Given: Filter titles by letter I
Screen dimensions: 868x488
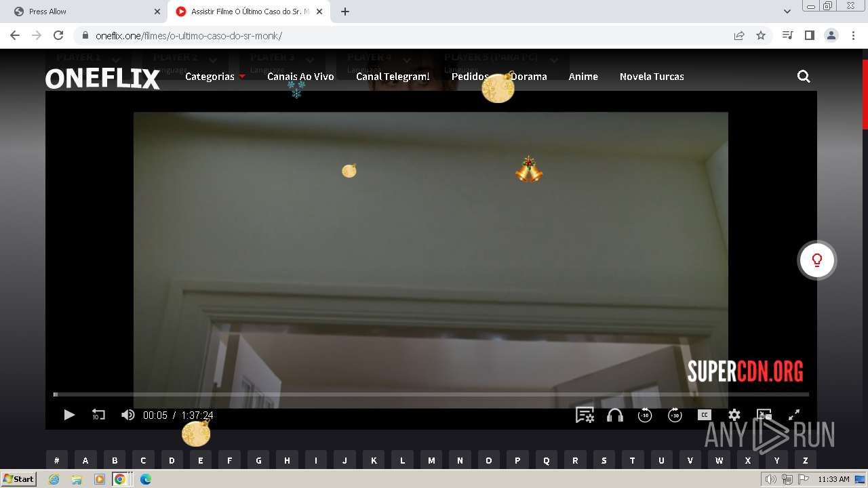Looking at the screenshot, I should coord(315,460).
